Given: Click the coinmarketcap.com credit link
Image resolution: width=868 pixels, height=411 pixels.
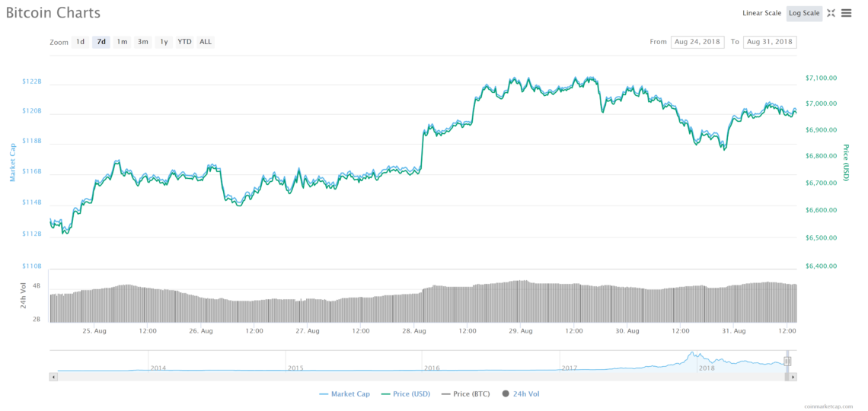Looking at the screenshot, I should tap(828, 406).
